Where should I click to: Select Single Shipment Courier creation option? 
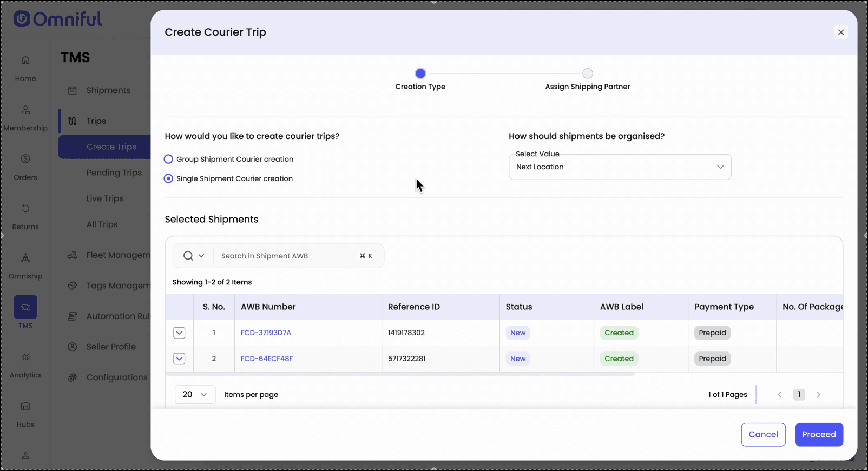pyautogui.click(x=168, y=178)
